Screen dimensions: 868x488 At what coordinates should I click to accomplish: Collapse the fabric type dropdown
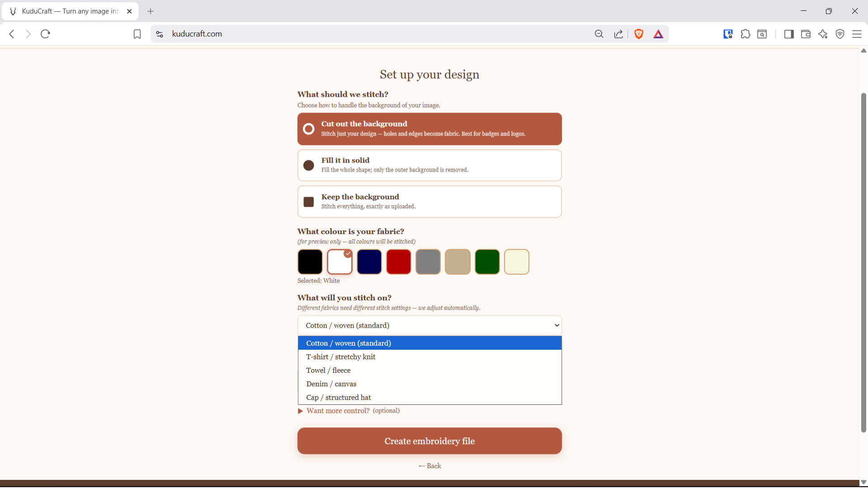click(429, 325)
